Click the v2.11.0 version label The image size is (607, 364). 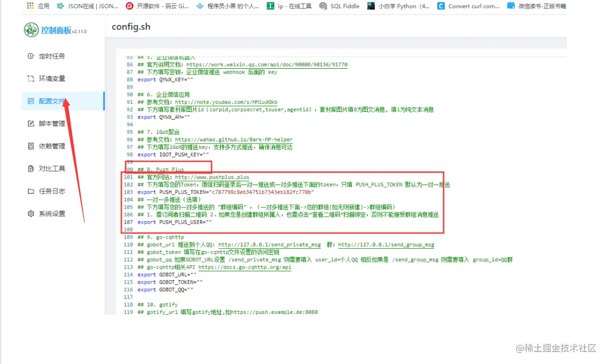79,32
